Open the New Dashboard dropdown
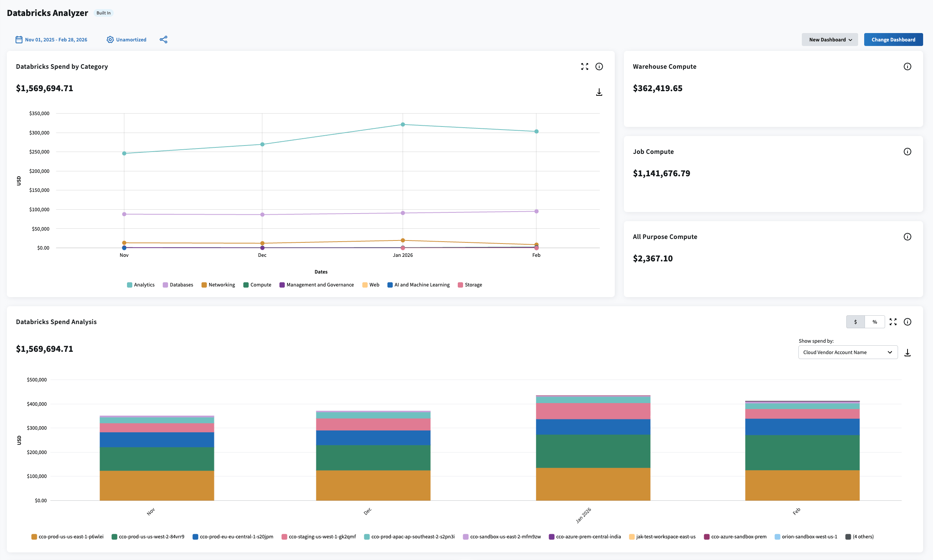 tap(830, 40)
